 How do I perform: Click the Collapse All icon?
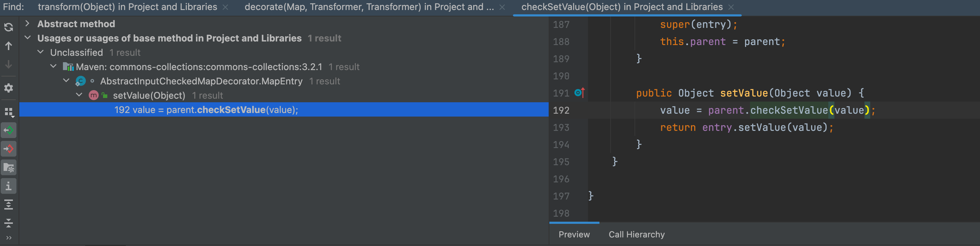(9, 223)
